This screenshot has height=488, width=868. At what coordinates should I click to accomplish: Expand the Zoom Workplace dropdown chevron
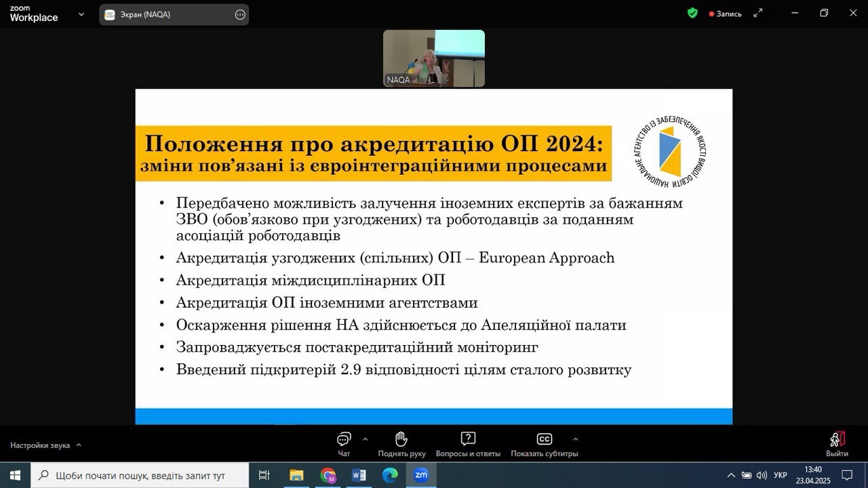tap(81, 14)
